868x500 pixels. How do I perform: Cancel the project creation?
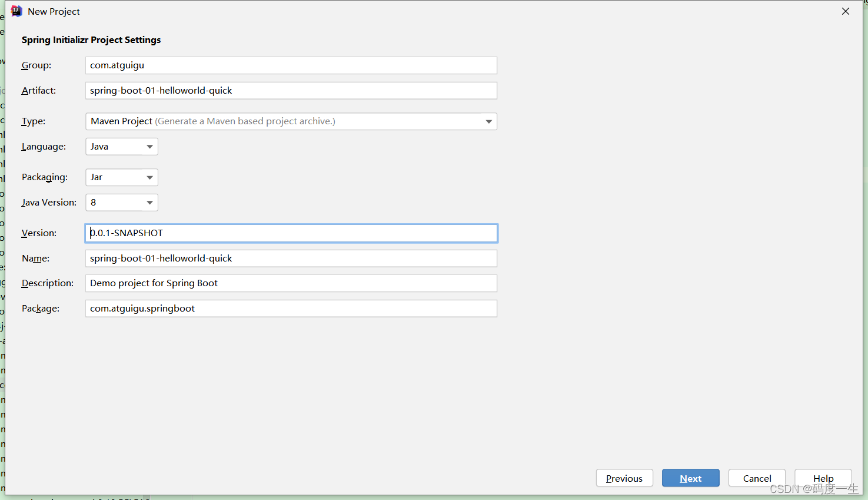click(x=757, y=478)
